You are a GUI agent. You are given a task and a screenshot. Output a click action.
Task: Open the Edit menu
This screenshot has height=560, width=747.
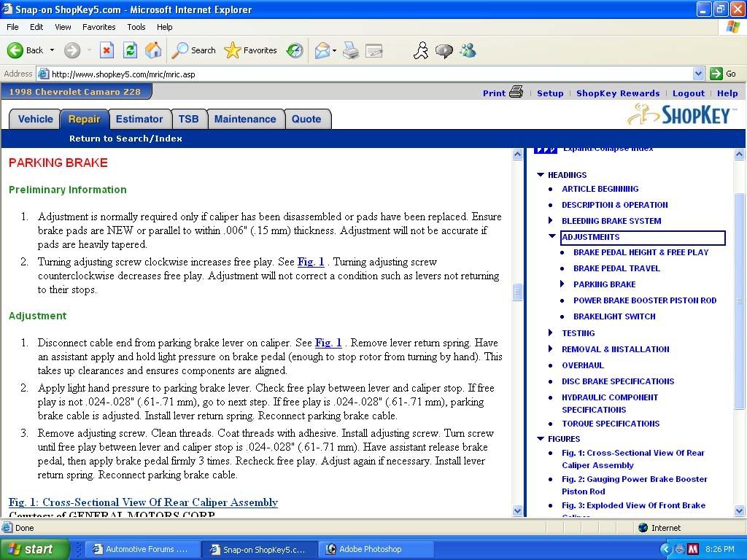pos(36,27)
